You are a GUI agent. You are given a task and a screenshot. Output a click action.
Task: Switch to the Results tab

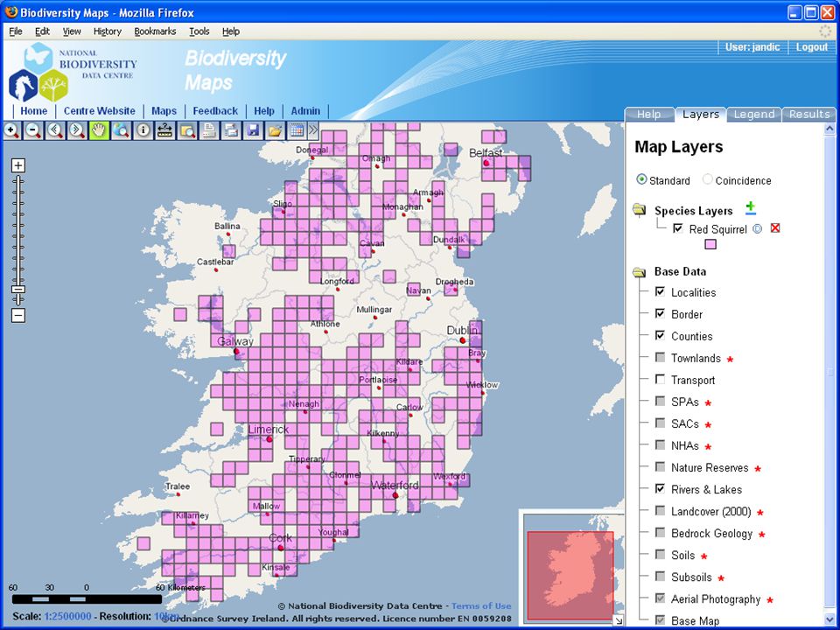[x=808, y=115]
